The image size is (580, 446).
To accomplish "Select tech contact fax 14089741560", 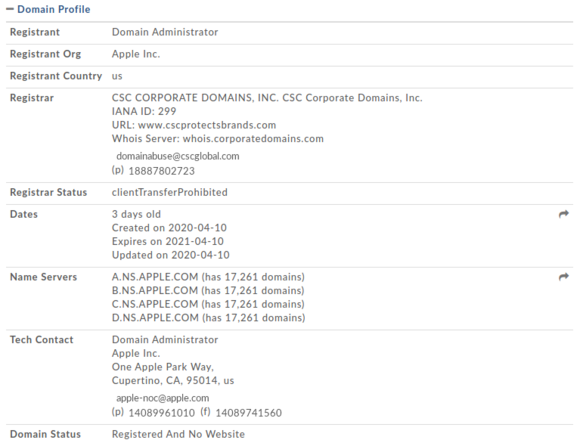I will [249, 413].
